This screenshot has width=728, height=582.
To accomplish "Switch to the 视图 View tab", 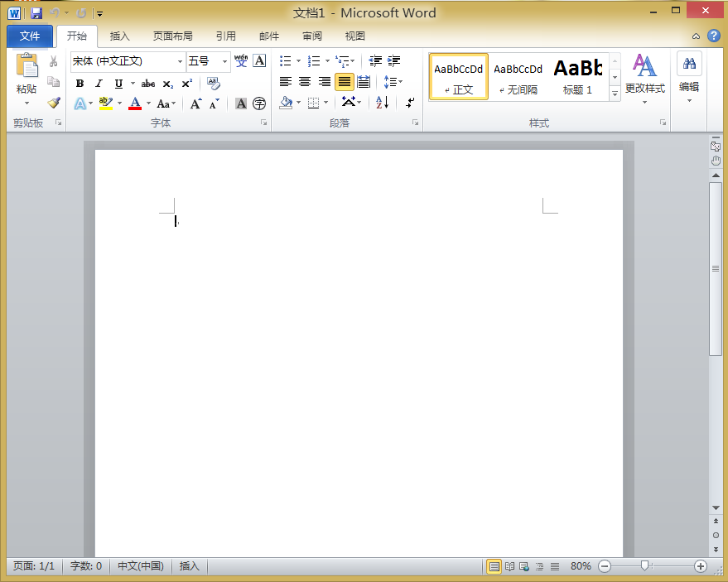I will [x=355, y=36].
